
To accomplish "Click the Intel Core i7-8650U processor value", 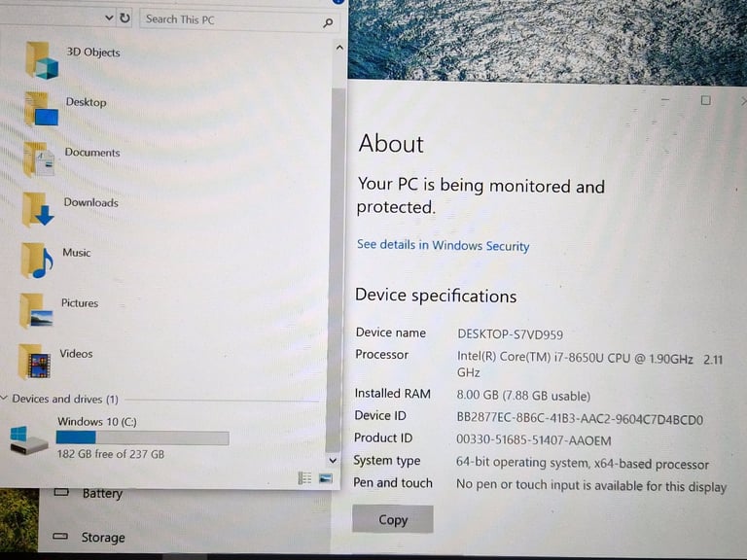I will pyautogui.click(x=589, y=365).
